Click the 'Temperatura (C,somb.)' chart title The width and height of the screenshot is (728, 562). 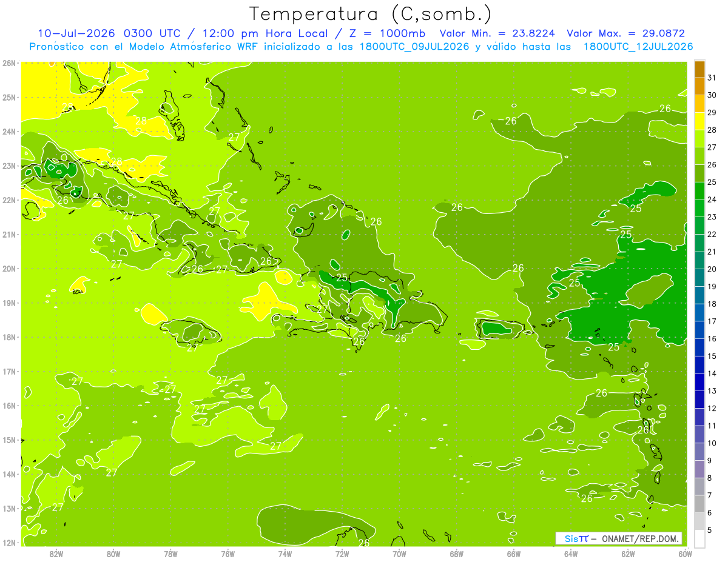click(370, 15)
